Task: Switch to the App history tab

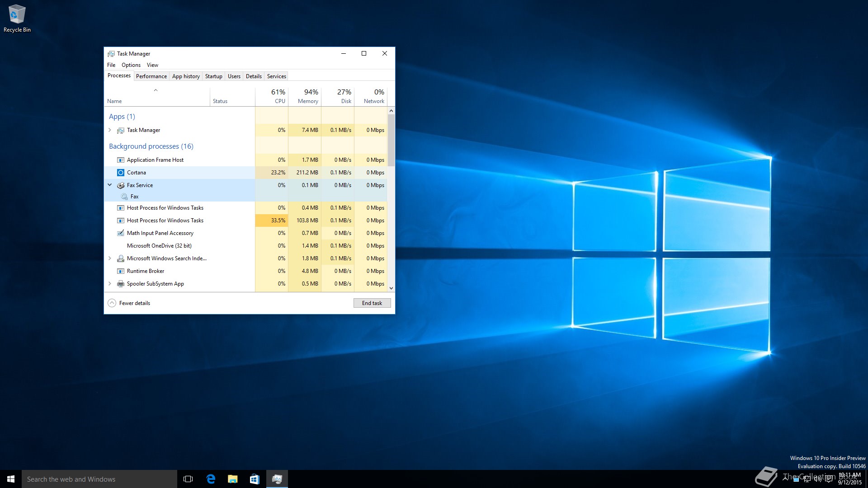Action: pyautogui.click(x=186, y=76)
